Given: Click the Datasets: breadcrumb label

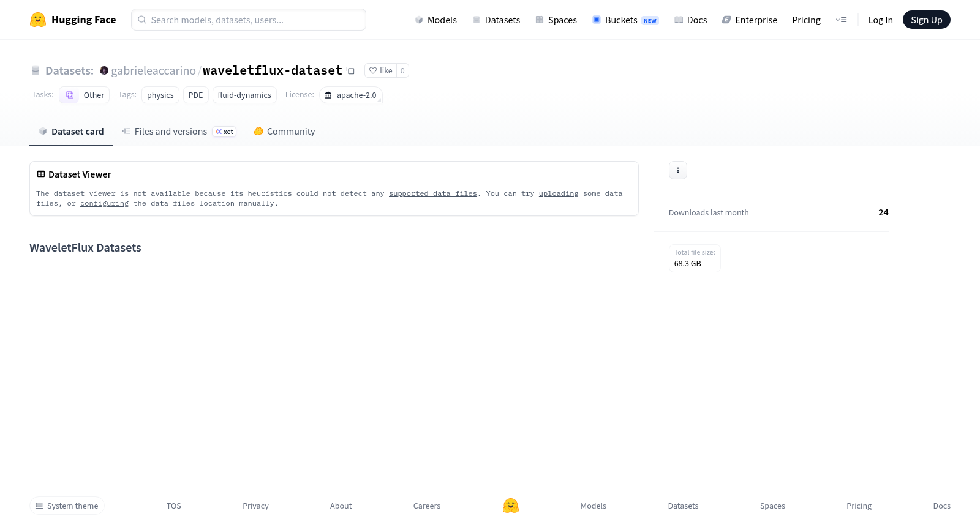Looking at the screenshot, I should pos(69,70).
